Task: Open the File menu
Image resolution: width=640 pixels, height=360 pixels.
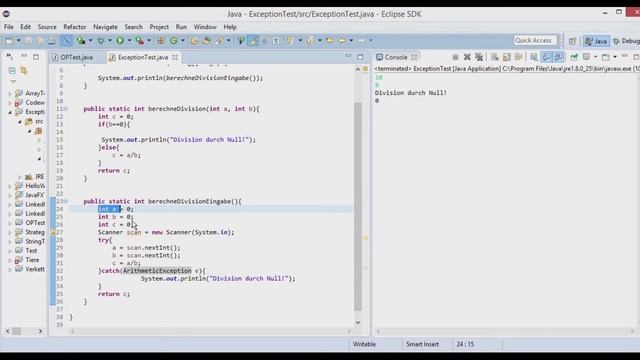Action: pos(9,27)
